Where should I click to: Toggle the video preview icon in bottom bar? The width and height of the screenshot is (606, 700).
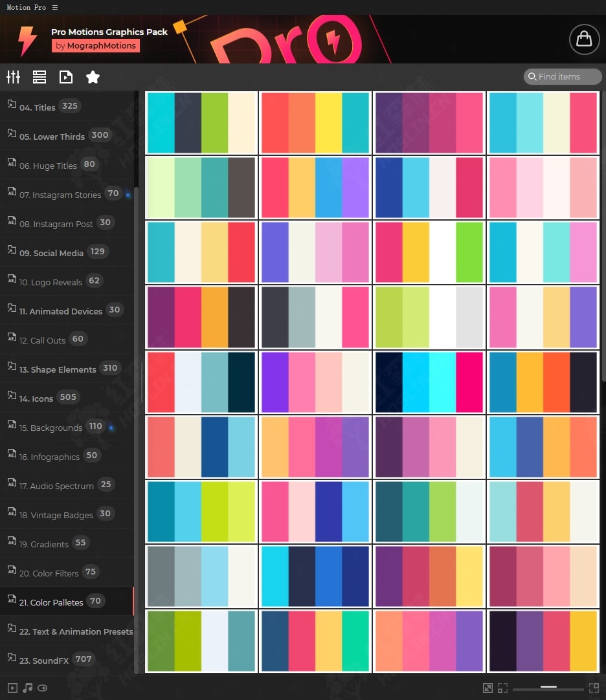point(12,688)
